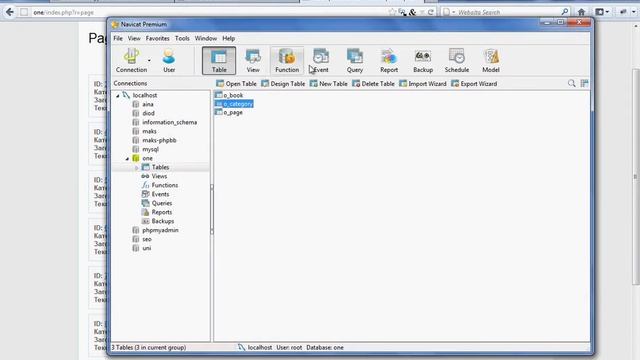Open the Favorites menu

(158, 38)
